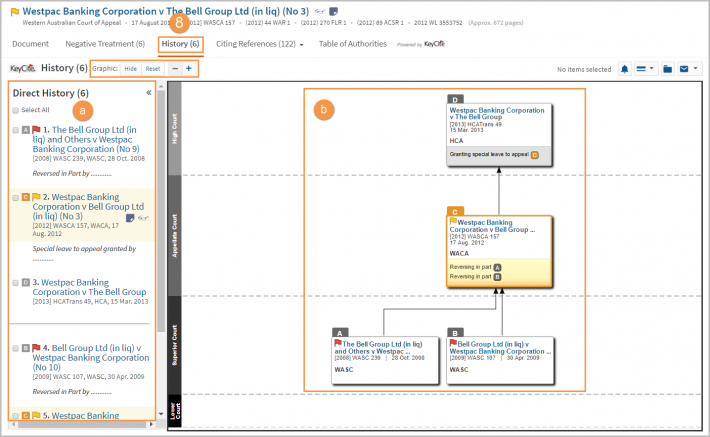Click the yellow flag in the WACA box
This screenshot has width=710, height=437.
(453, 221)
